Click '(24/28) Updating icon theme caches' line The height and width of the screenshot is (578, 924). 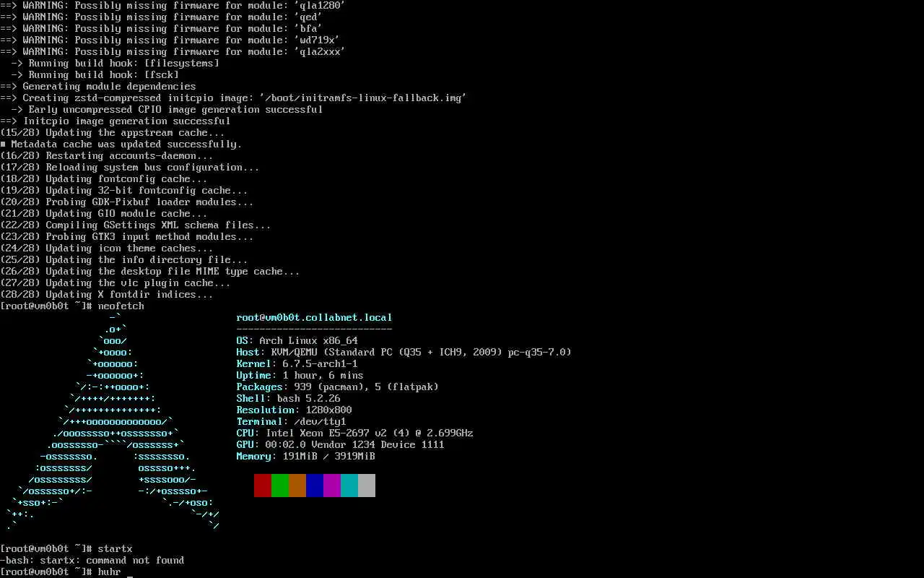pyautogui.click(x=107, y=249)
